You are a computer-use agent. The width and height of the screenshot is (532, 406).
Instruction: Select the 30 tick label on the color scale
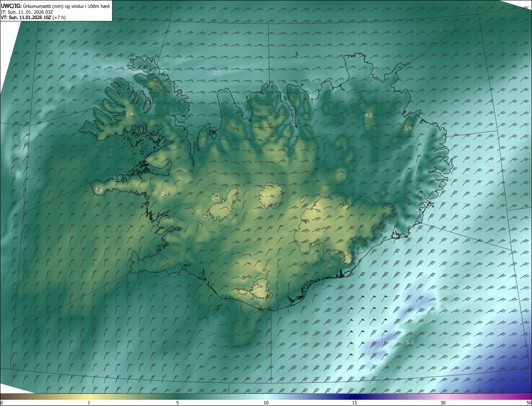(x=443, y=403)
